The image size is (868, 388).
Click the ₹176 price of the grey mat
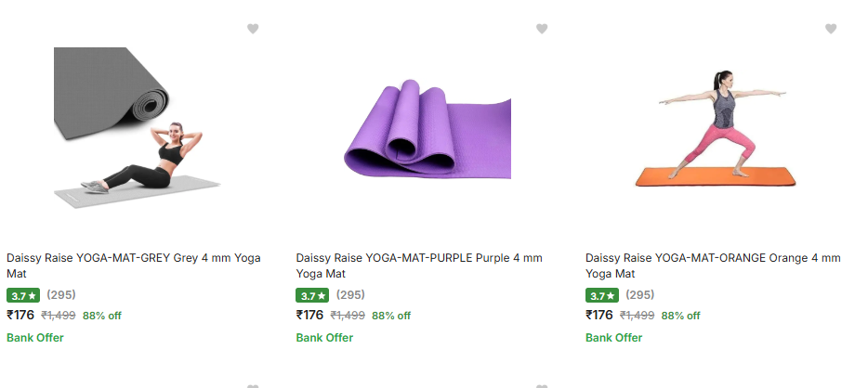click(x=20, y=315)
